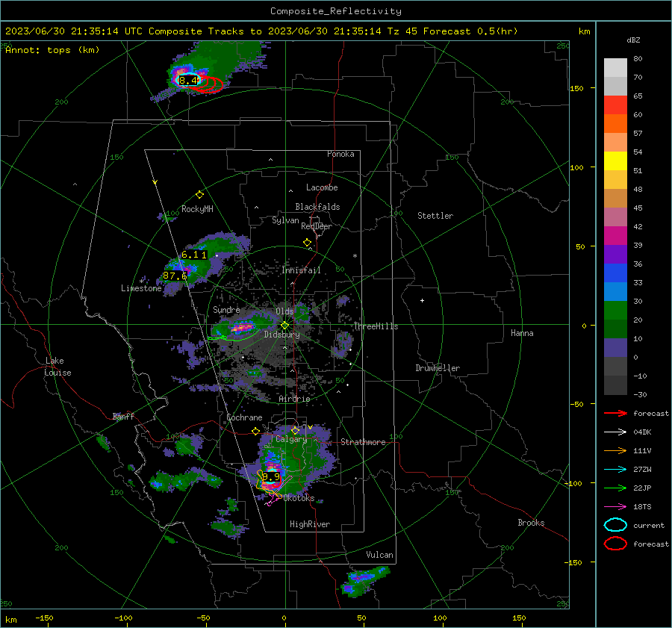This screenshot has height=628, width=672.
Task: Click the Sundre label
Action: [x=226, y=309]
